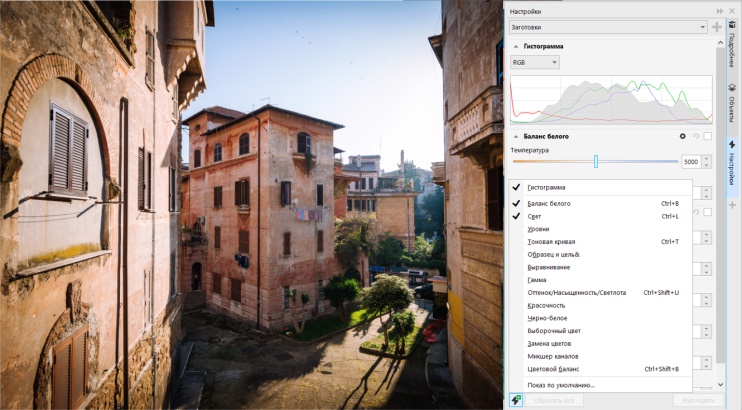Screen dimensions: 742x410
Task: Open the RGB channel dropdown
Action: click(x=534, y=62)
